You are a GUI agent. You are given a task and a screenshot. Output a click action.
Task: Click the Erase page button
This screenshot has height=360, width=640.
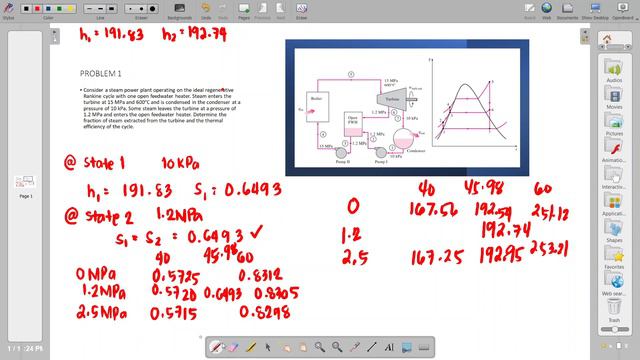coord(301,11)
